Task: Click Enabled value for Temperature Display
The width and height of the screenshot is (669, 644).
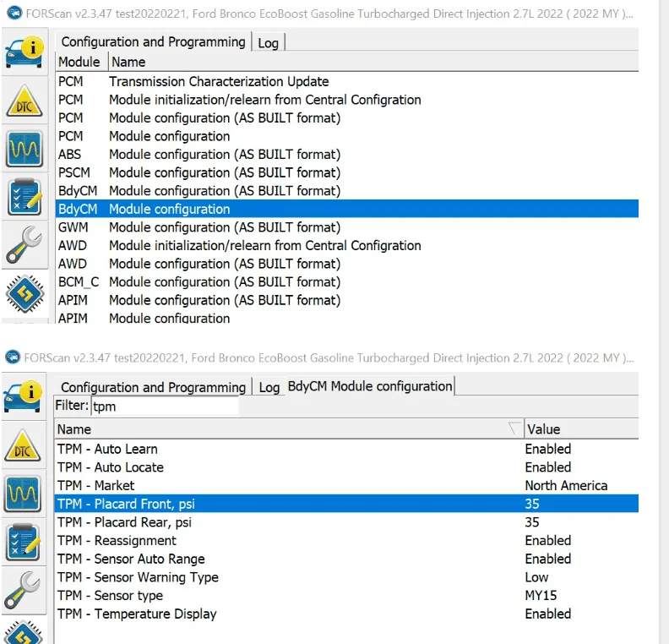Action: [548, 614]
